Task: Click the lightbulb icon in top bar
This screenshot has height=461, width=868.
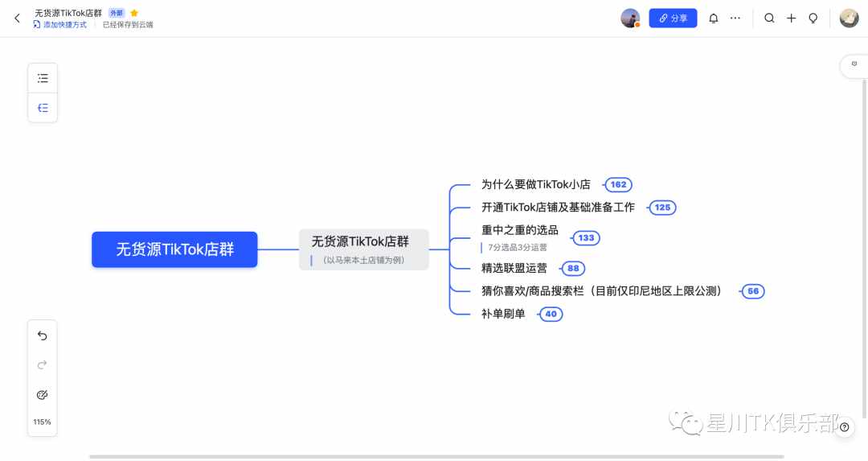Action: tap(813, 19)
